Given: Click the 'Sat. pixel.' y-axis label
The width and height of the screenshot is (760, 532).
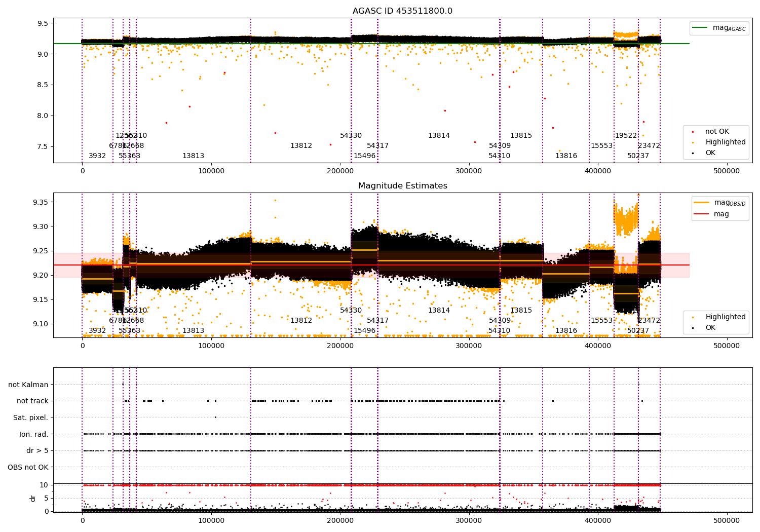Looking at the screenshot, I should pos(31,417).
